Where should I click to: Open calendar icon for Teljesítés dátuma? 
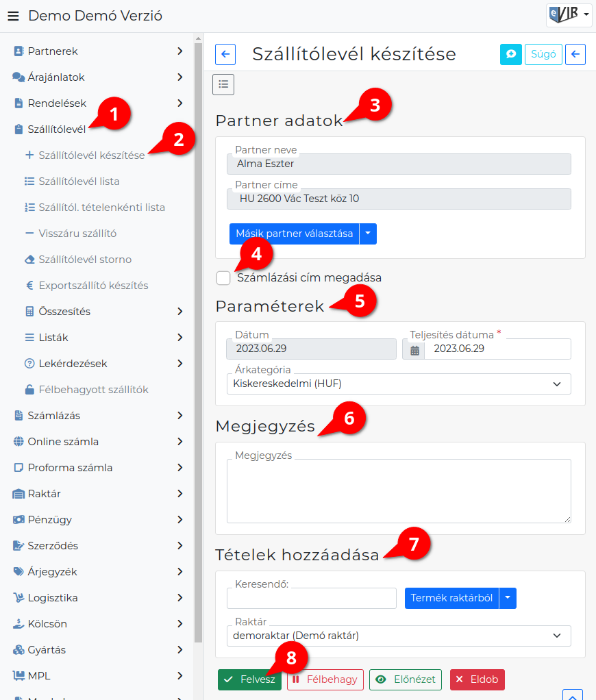414,349
